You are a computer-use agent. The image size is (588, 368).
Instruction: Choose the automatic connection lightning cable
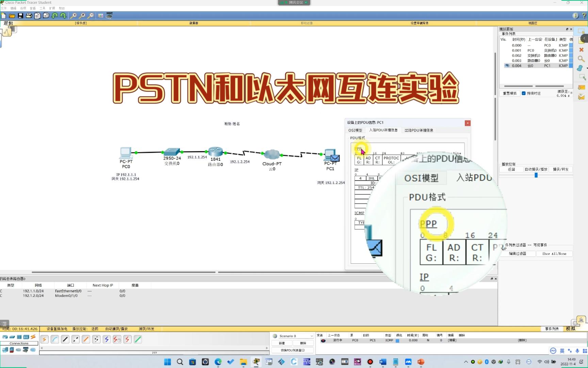point(45,339)
